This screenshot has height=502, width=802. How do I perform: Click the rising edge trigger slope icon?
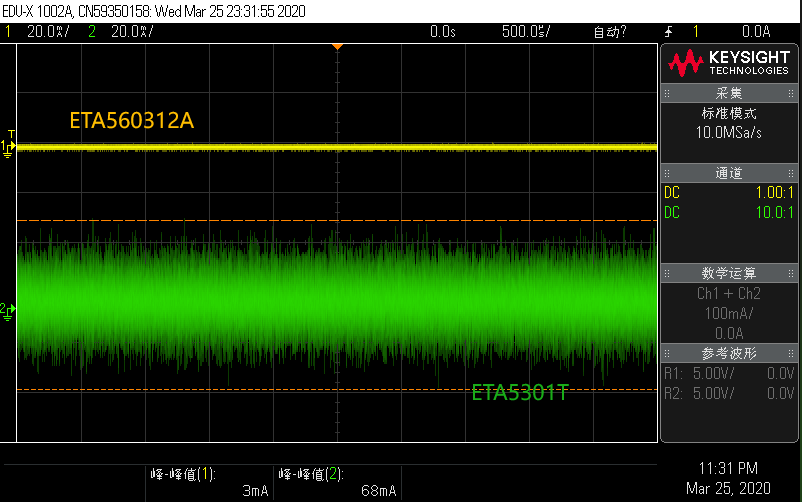click(x=670, y=32)
